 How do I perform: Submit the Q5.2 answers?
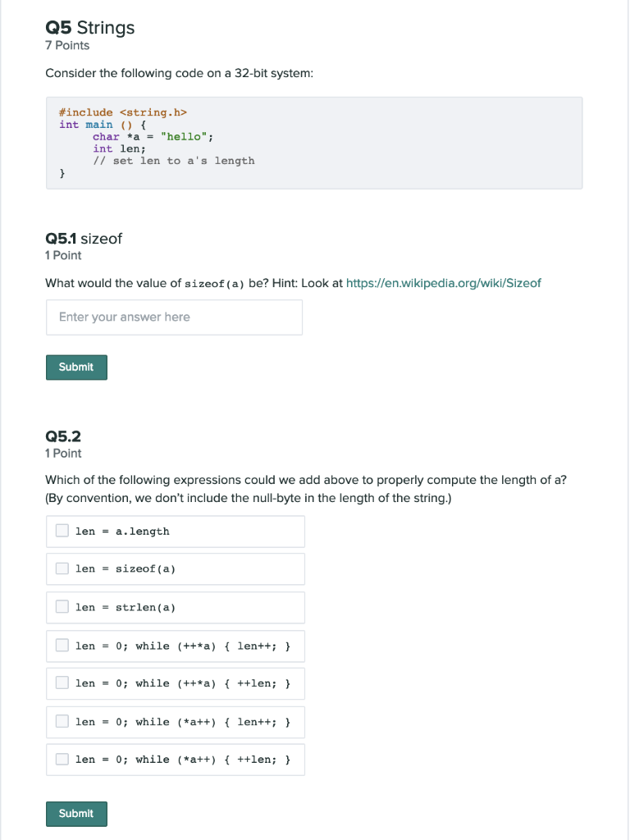76,813
